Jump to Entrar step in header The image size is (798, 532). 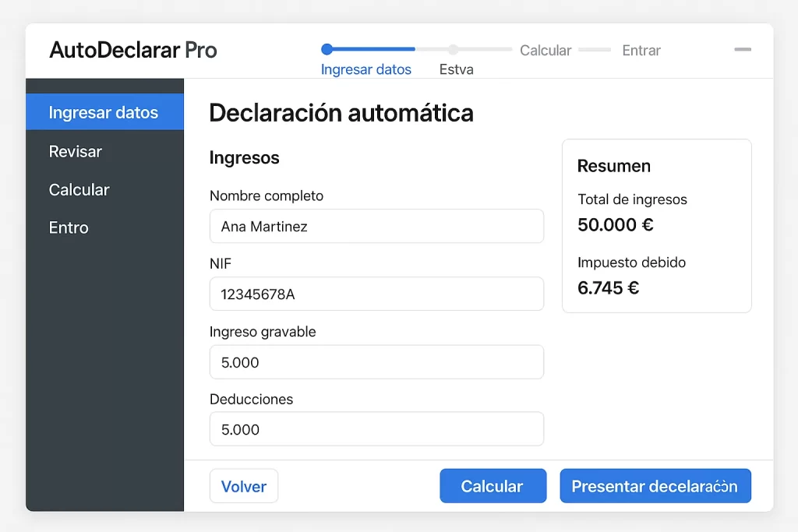click(x=641, y=51)
